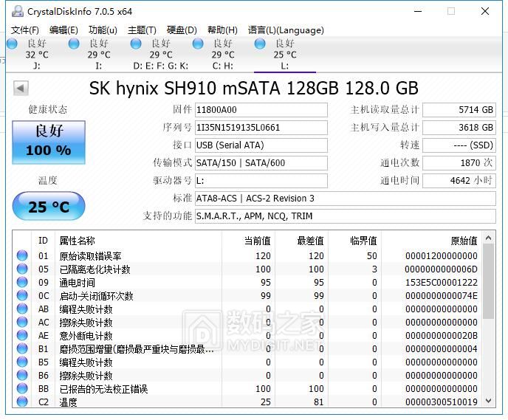Click the 最差值 column header
This screenshot has height=420, width=508.
(301, 241)
